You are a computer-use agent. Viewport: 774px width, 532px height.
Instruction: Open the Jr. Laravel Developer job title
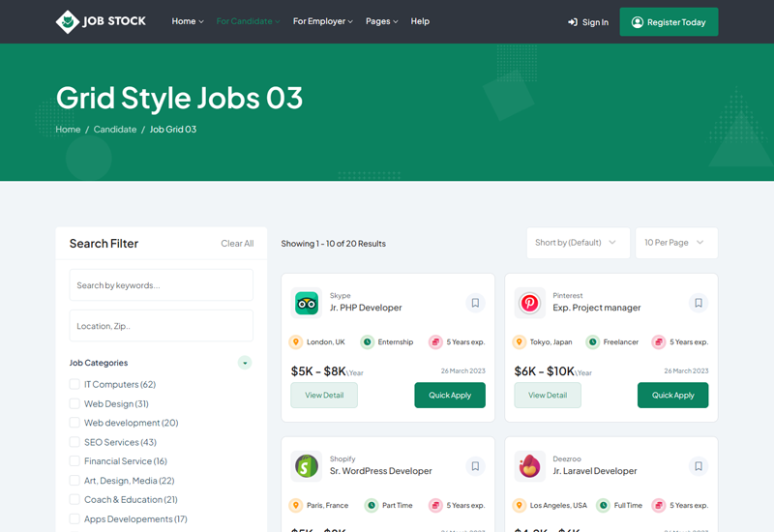coord(595,471)
